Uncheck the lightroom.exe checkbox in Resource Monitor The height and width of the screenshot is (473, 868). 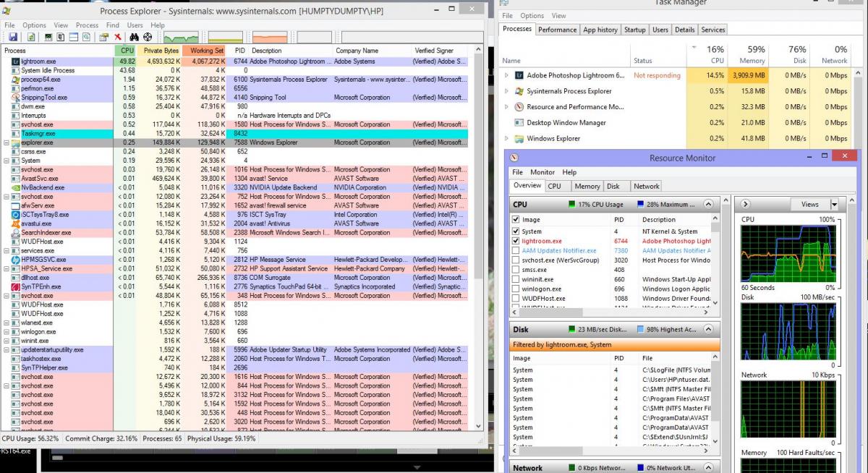[x=516, y=241]
